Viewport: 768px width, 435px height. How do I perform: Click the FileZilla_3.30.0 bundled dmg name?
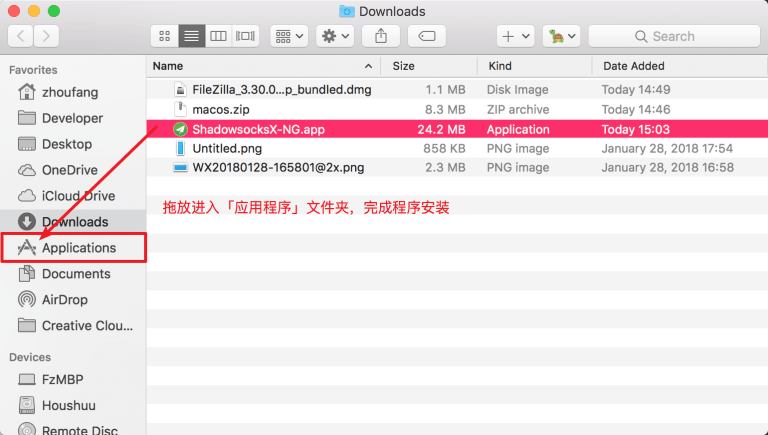(282, 90)
